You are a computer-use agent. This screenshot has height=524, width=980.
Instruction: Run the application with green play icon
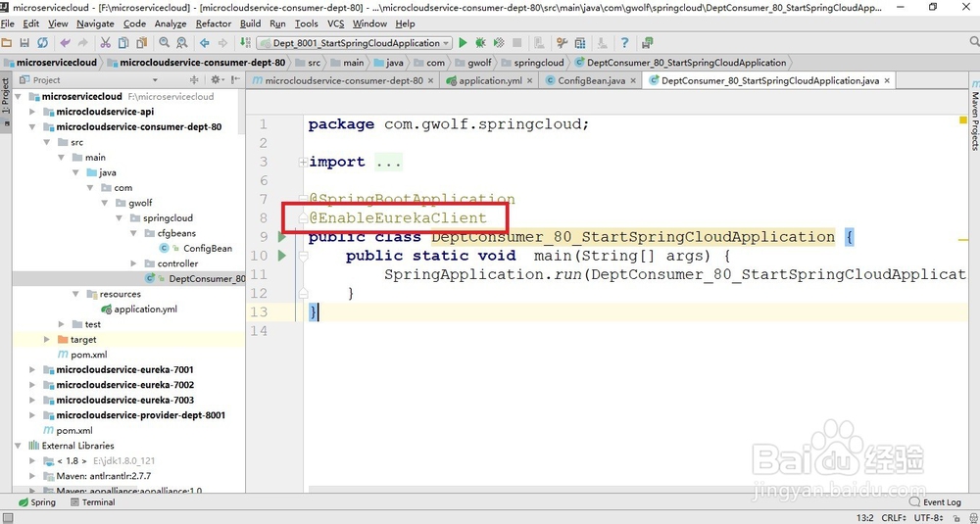[x=463, y=43]
